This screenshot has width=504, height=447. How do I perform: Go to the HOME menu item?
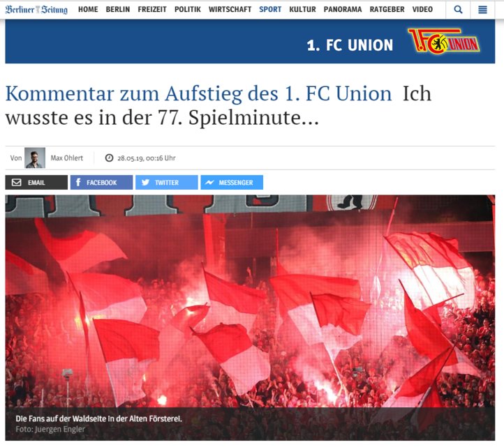click(88, 10)
